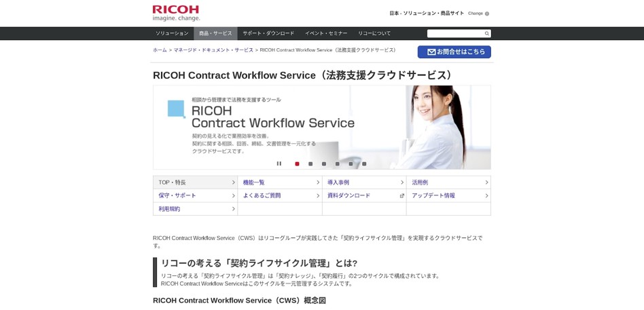
Task: Click the Change region link
Action: point(476,14)
